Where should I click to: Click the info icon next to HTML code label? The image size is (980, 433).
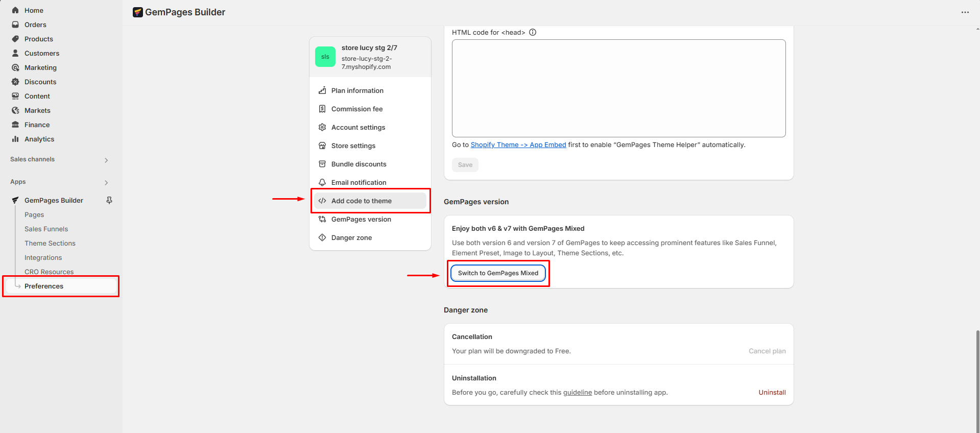(x=533, y=32)
